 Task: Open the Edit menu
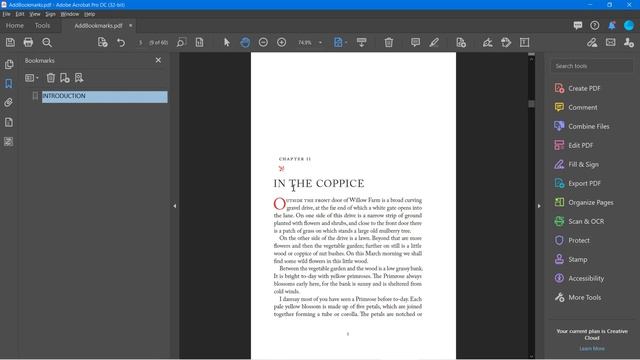(20, 14)
